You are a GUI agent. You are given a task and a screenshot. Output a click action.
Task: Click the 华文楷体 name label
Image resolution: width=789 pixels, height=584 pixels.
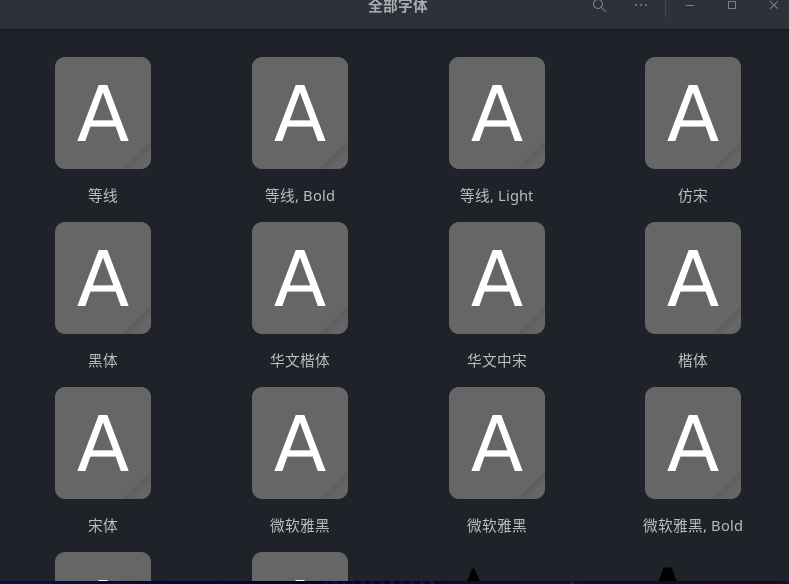tap(300, 361)
